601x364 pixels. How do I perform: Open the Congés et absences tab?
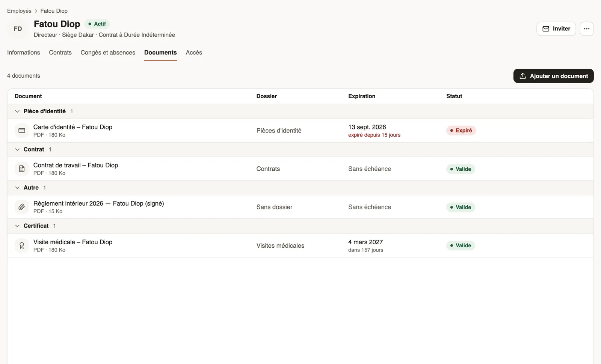pos(108,53)
